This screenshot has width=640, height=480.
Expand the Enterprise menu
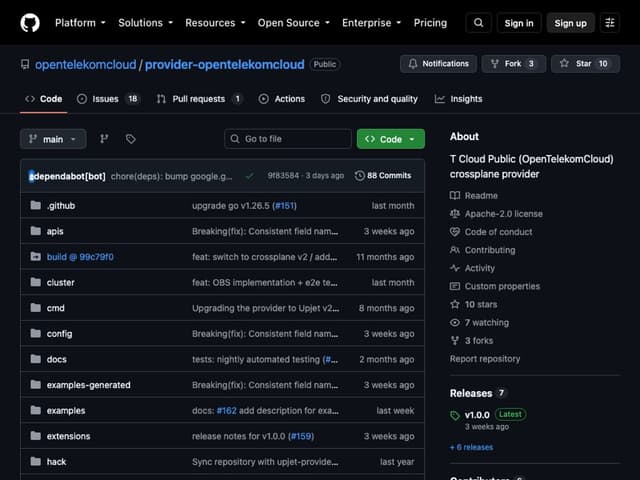point(371,23)
